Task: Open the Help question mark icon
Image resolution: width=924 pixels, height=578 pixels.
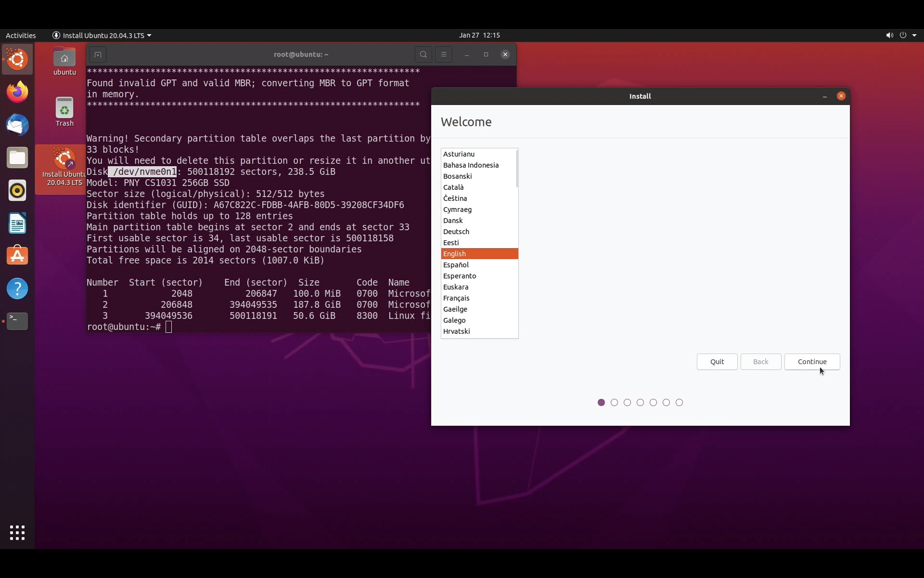Action: (x=17, y=289)
